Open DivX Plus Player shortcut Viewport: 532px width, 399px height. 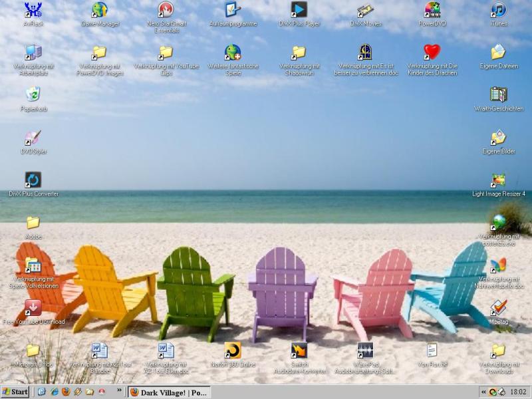pyautogui.click(x=299, y=10)
